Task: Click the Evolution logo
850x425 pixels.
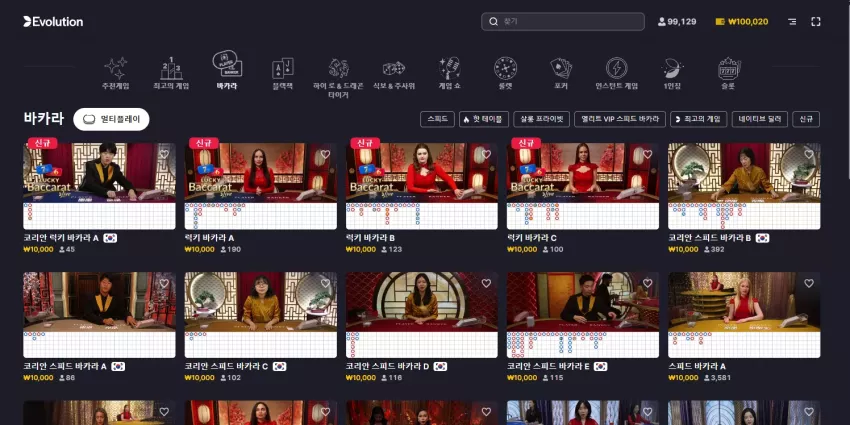Action: pyautogui.click(x=53, y=22)
